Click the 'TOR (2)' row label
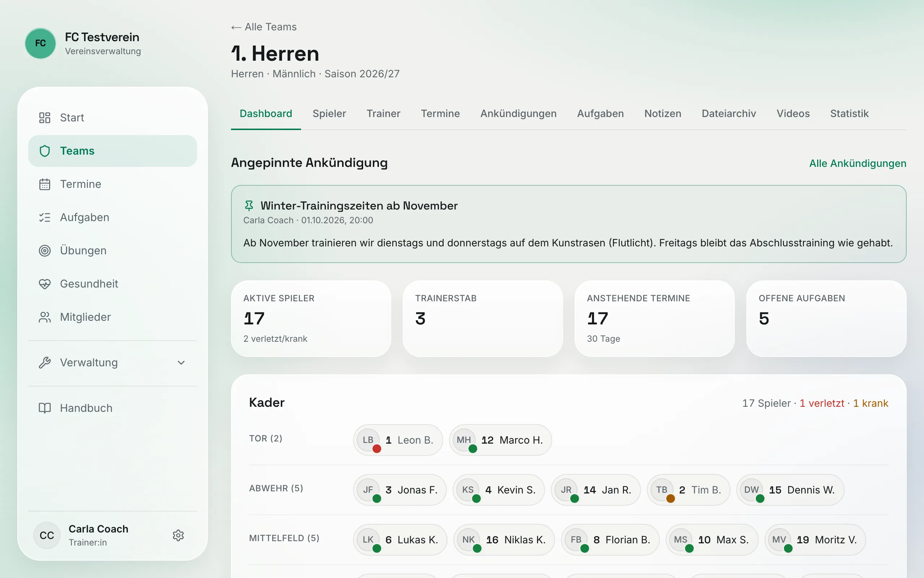The width and height of the screenshot is (924, 578). [266, 439]
